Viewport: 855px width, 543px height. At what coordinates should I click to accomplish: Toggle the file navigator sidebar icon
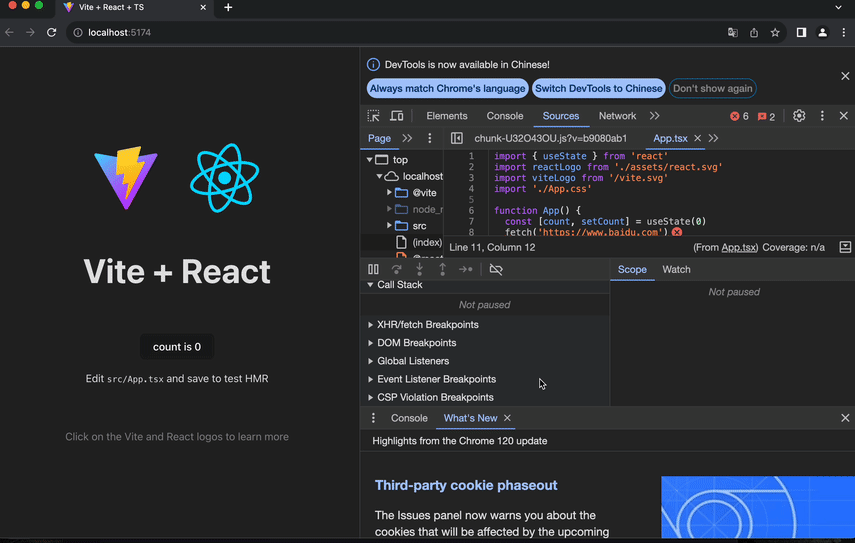point(457,138)
